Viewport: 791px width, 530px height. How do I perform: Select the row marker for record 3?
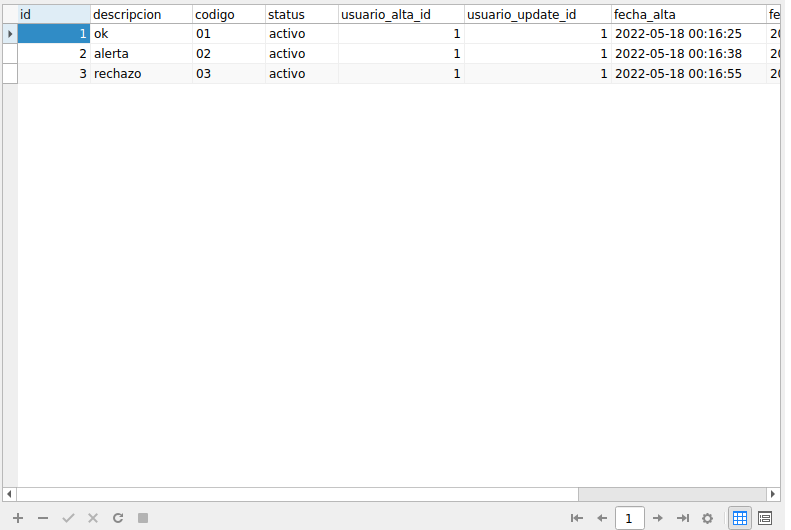[x=10, y=74]
